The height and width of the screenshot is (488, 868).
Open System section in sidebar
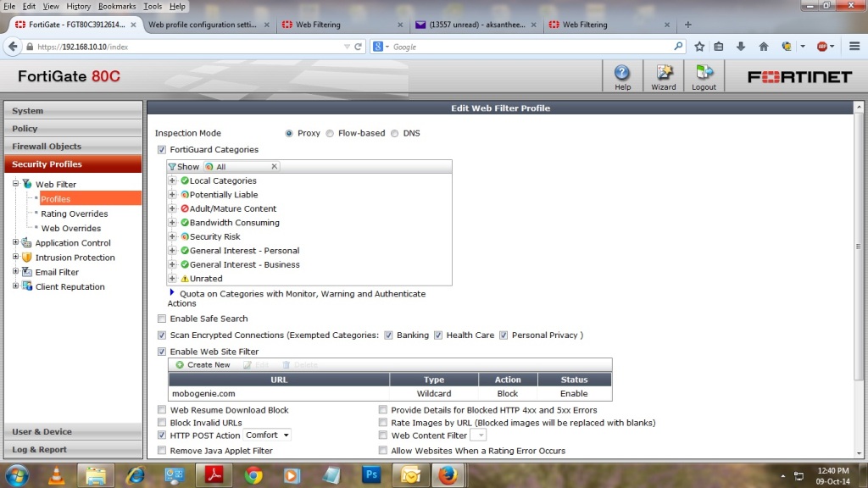(73, 111)
